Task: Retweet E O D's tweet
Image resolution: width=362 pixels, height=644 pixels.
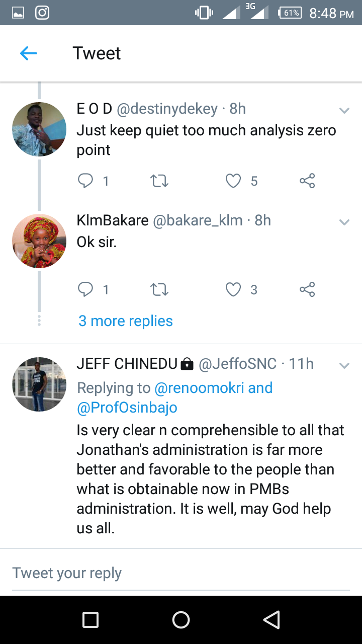Action: pos(159,181)
